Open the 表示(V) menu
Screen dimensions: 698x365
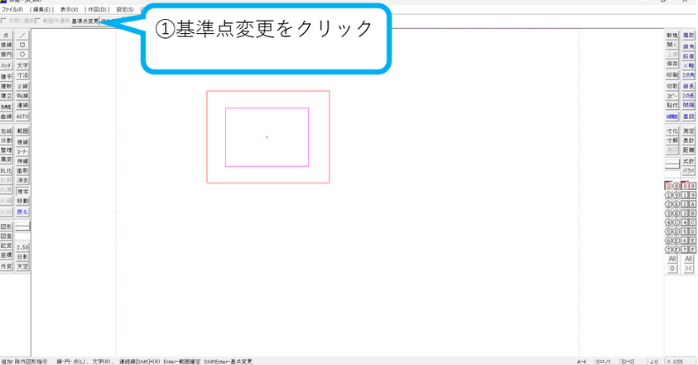click(69, 9)
